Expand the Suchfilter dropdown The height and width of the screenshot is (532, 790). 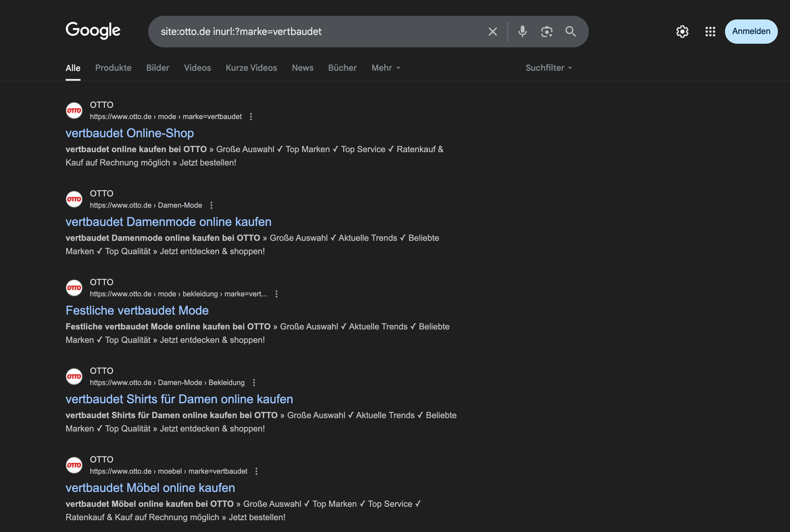(548, 68)
